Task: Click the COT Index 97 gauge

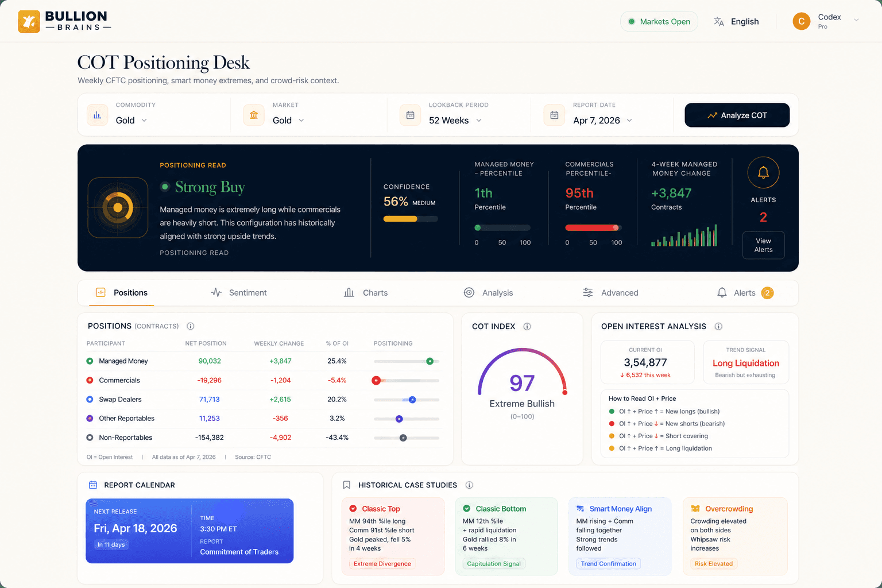Action: 522,372
